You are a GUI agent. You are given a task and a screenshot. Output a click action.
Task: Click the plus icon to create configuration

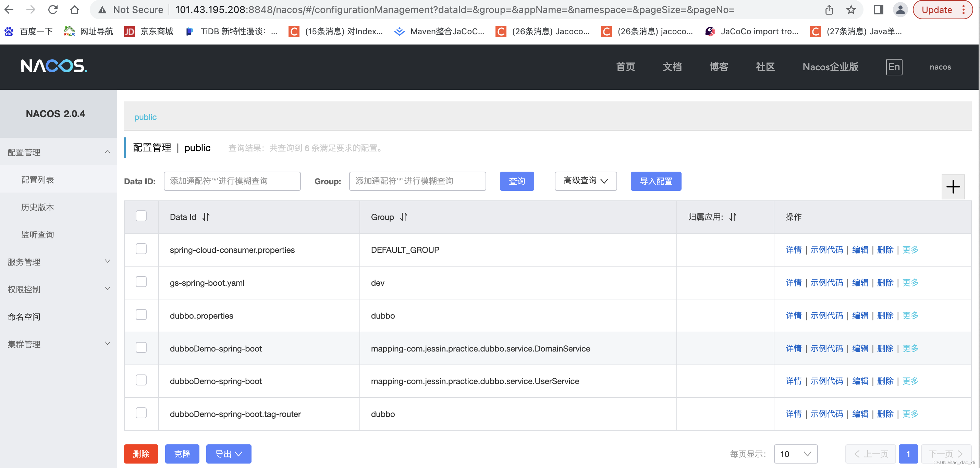point(953,187)
